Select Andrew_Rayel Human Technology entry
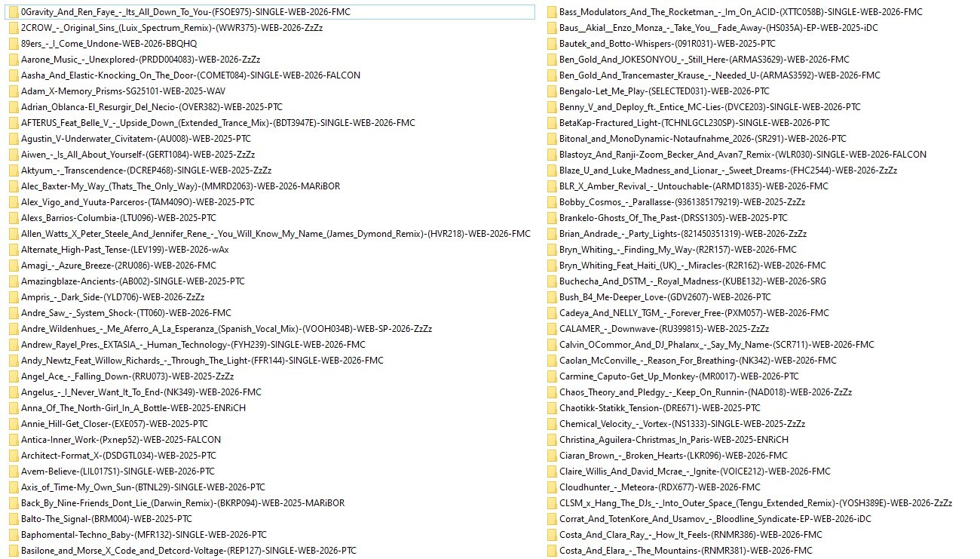 click(194, 345)
